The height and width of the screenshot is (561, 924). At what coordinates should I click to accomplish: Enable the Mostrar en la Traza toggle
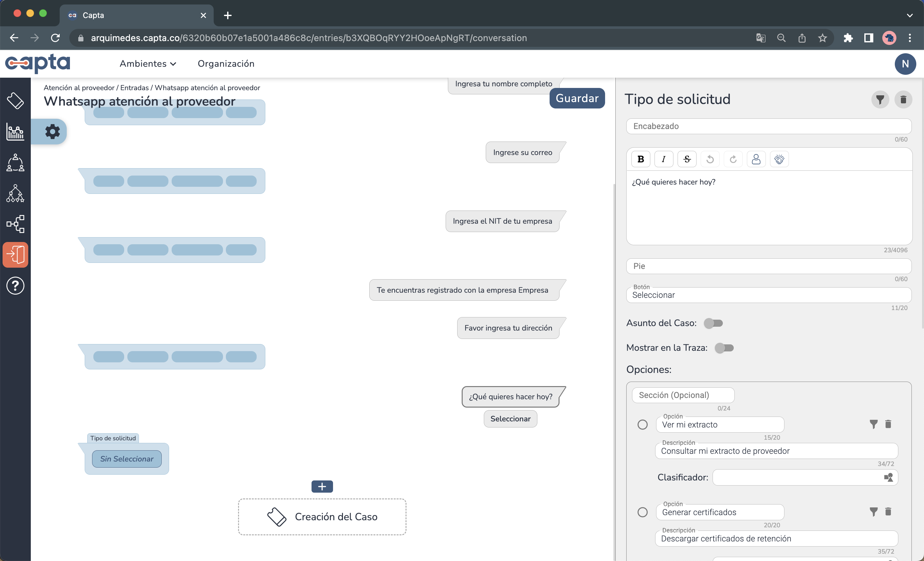(724, 348)
